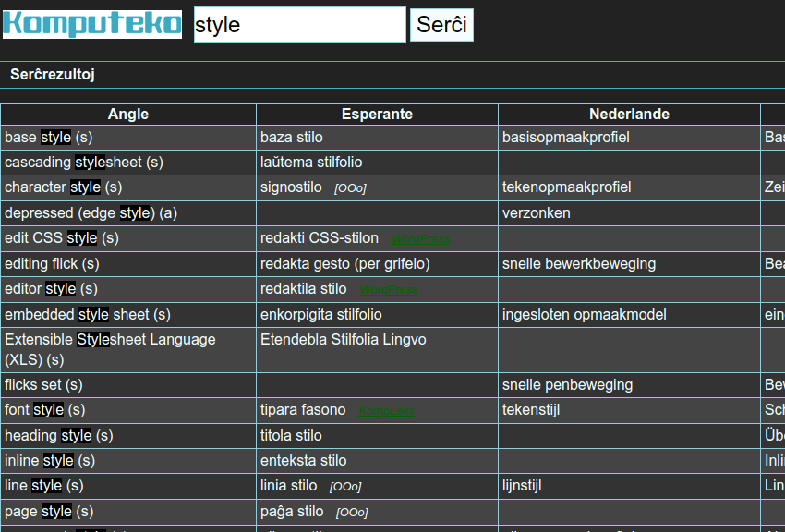Image resolution: width=785 pixels, height=532 pixels.
Task: Select the Esperante column header
Action: click(x=377, y=115)
